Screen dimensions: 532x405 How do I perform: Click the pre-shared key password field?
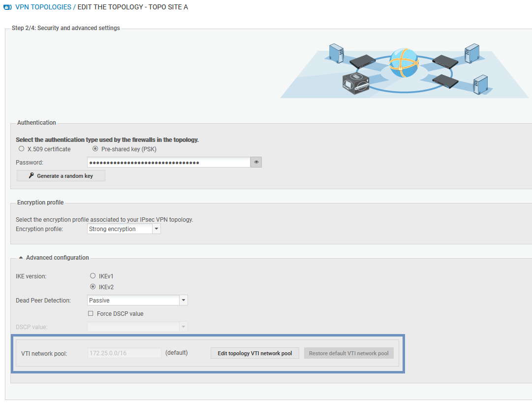pos(167,162)
